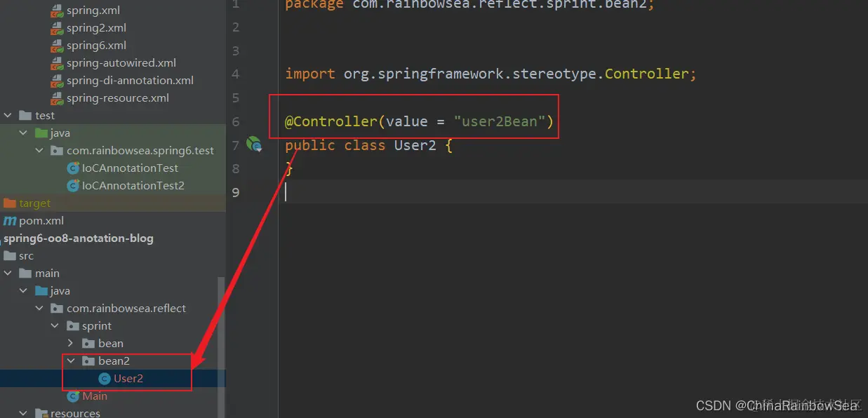Collapse the java folder under test
The width and height of the screenshot is (868, 418).
pyautogui.click(x=24, y=133)
